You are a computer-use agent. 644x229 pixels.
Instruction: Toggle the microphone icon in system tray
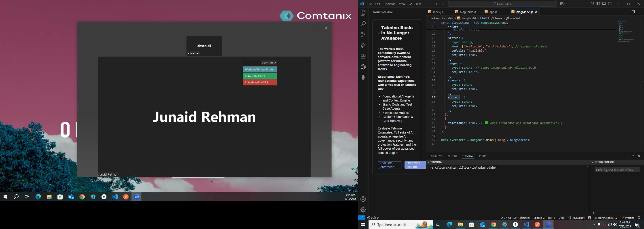599,225
